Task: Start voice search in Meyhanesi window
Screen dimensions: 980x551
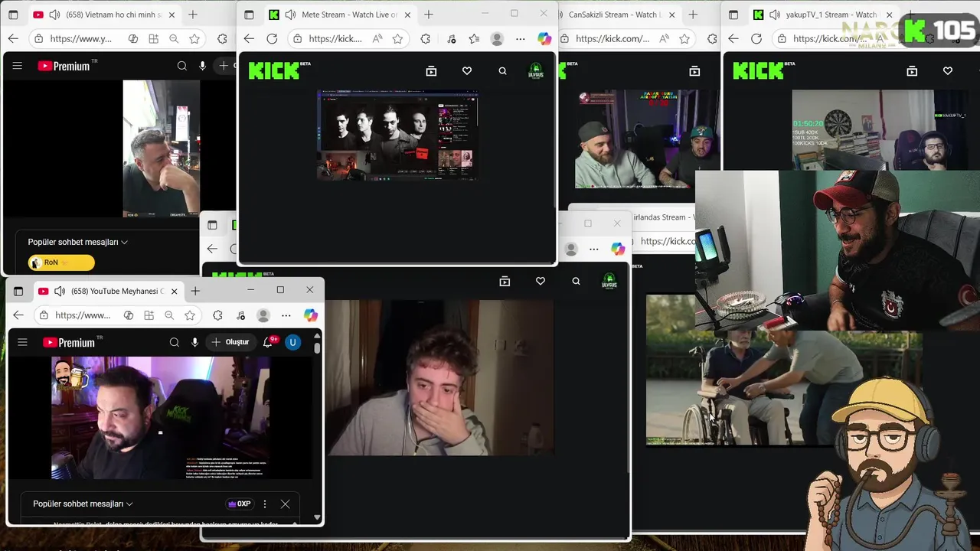Action: [x=194, y=342]
